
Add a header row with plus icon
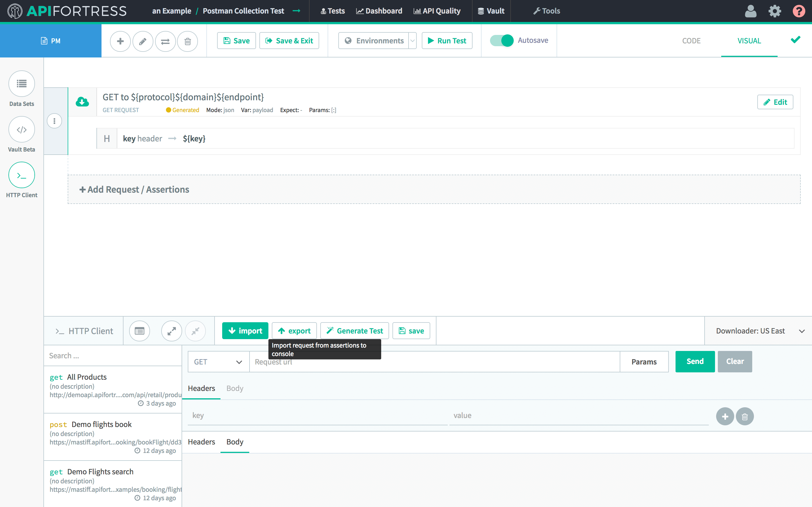[x=725, y=417]
